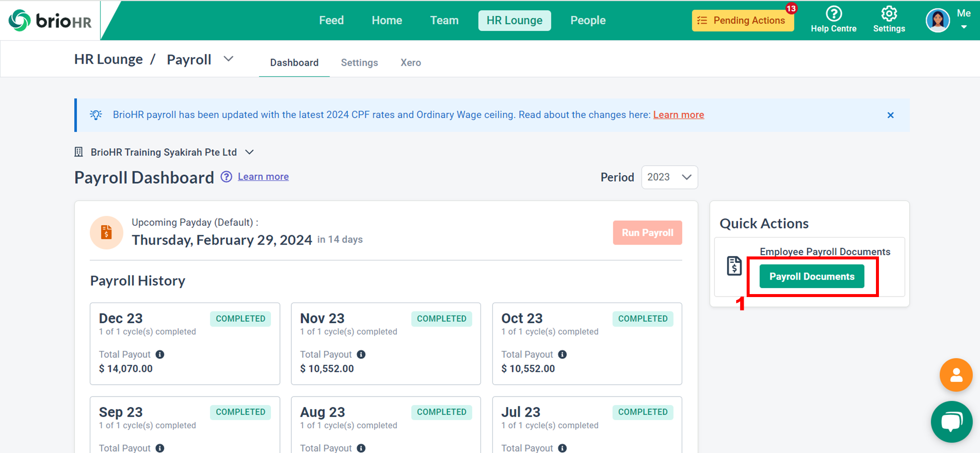The image size is (980, 453).
Task: Go to the Home menu
Action: [387, 20]
